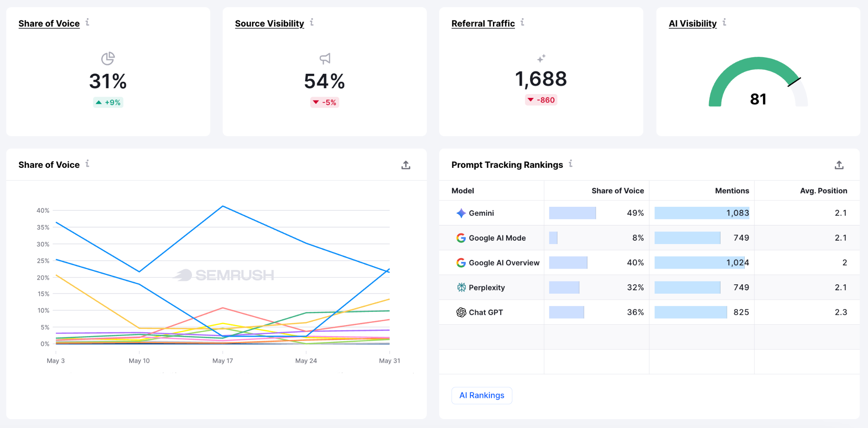Click the -5% change badge
This screenshot has width=868, height=428.
tap(325, 103)
